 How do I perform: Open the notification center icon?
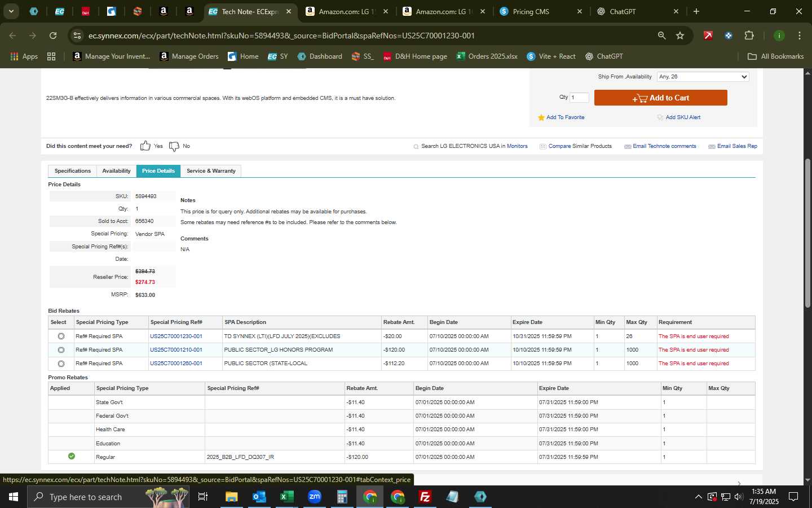tap(793, 497)
